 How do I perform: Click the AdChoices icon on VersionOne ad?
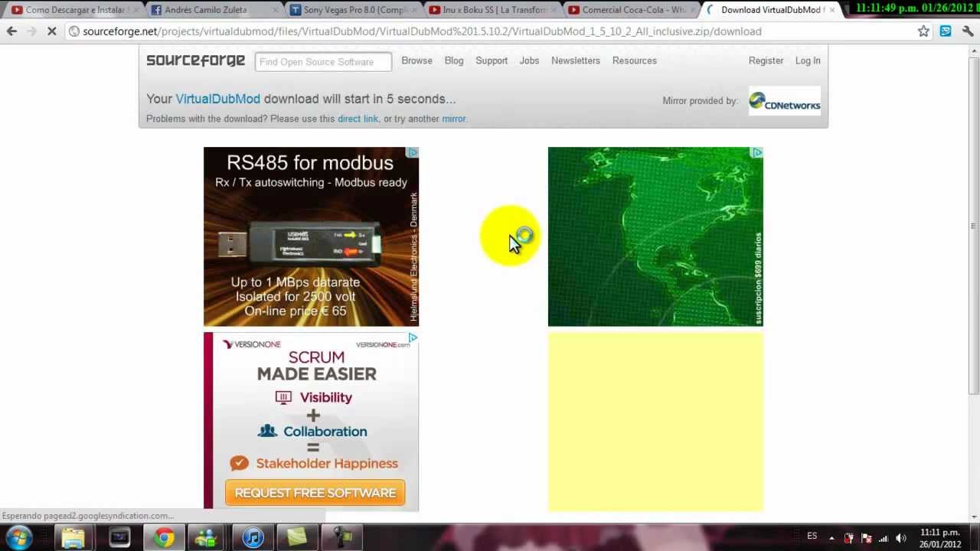pos(413,337)
